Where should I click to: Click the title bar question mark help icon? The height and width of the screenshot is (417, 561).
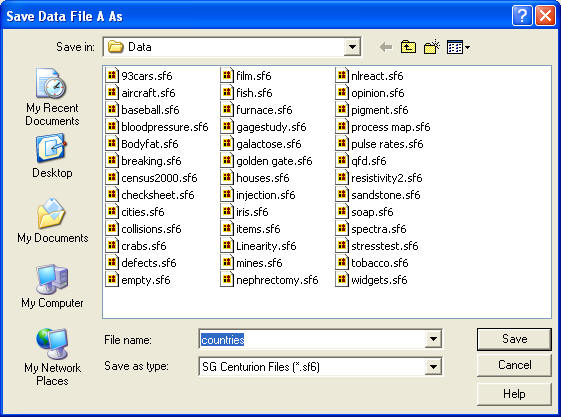522,16
